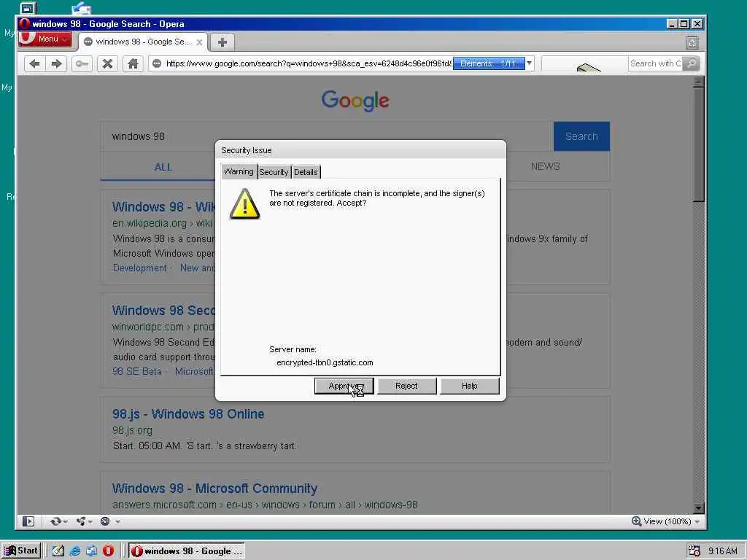
Task: Expand the Opera Turbo dropdown arrow
Action: point(117,522)
